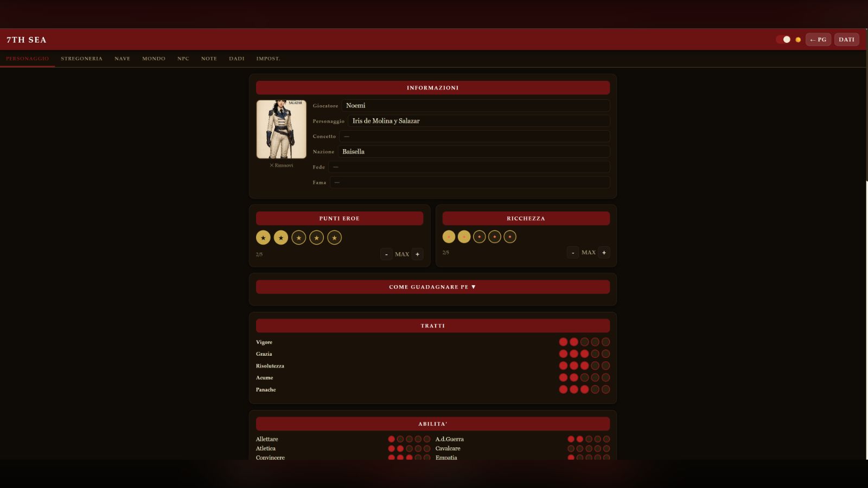Expand the Come Guadagnare PE section
The width and height of the screenshot is (868, 488).
(x=432, y=287)
